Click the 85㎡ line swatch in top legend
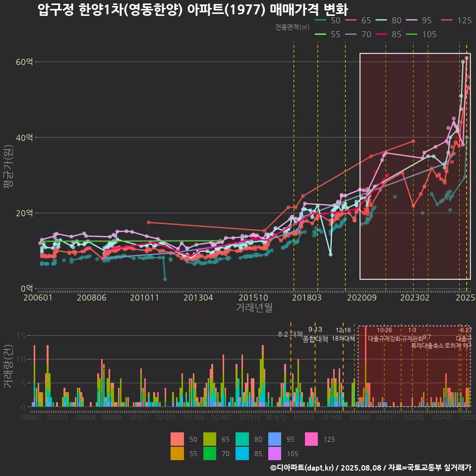Screen dimensions: 476x476 (x=381, y=34)
